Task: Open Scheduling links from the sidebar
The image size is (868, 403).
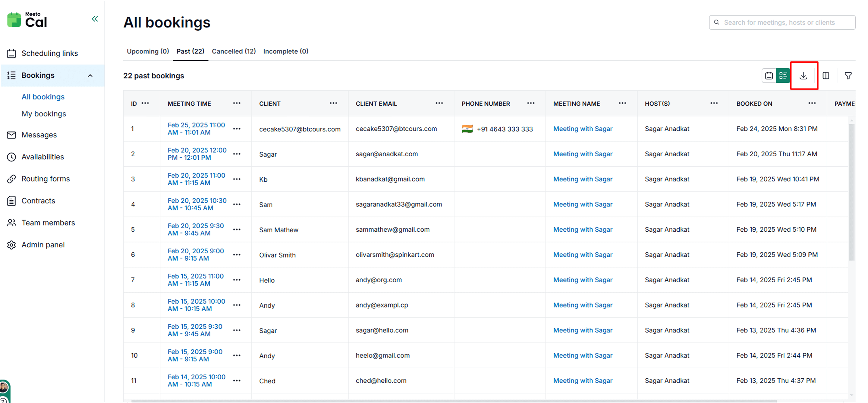Action: 49,53
